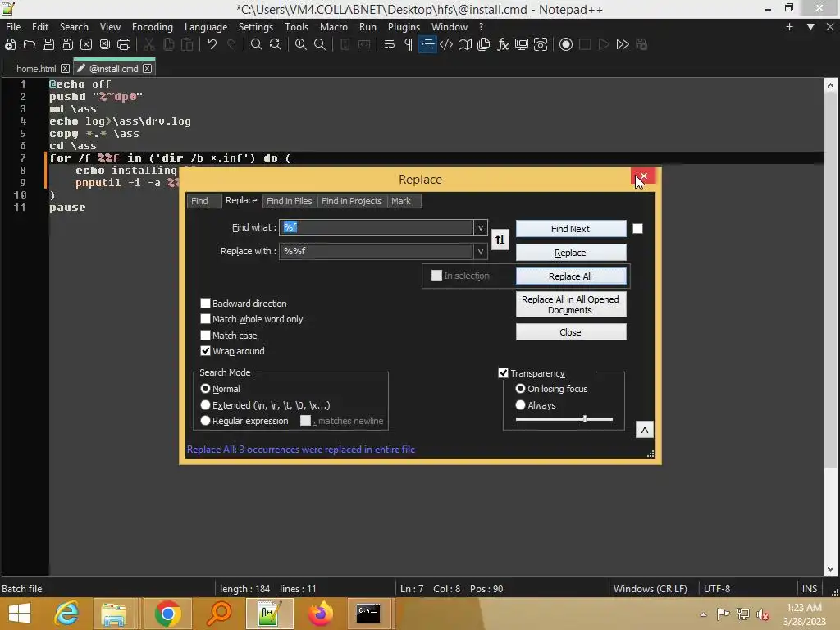Choose Always transparency option

(x=520, y=405)
